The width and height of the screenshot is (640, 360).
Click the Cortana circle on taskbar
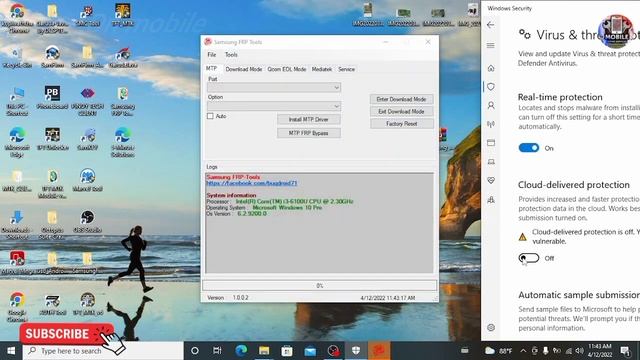195,351
